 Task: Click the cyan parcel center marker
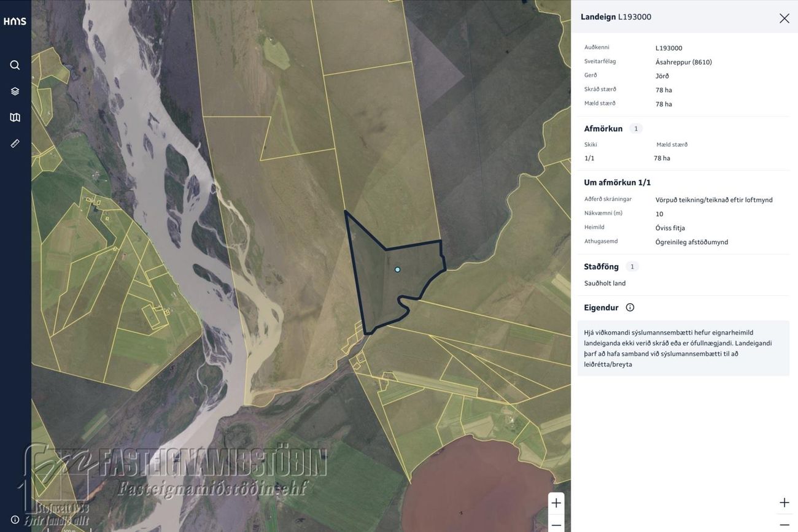(x=398, y=269)
